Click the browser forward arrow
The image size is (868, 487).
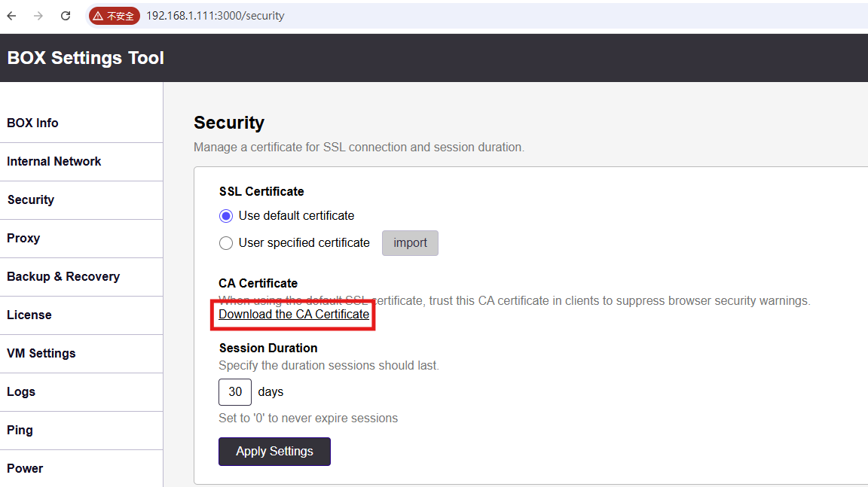click(x=38, y=16)
